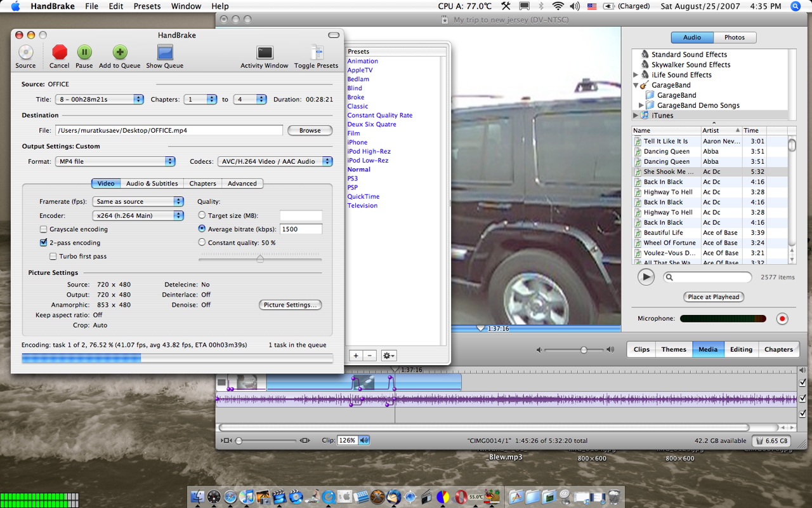Open the Presets menu in the menu bar
This screenshot has width=812, height=508.
(x=147, y=6)
